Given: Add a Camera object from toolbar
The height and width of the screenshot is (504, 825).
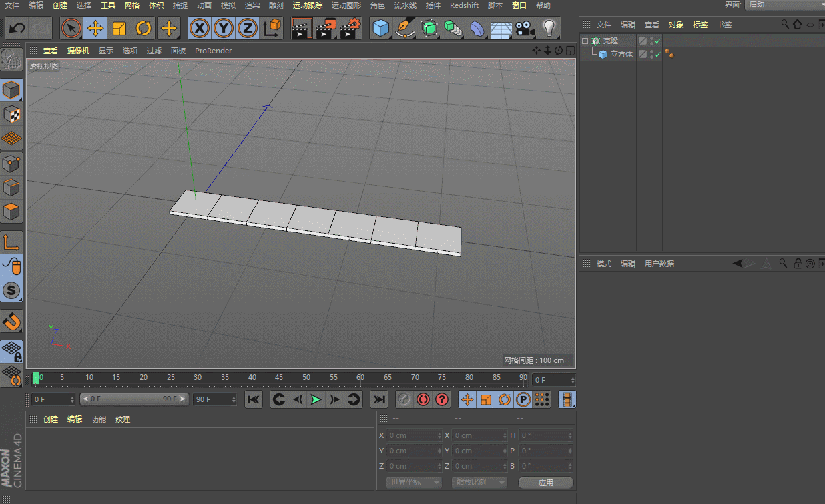Looking at the screenshot, I should (x=525, y=29).
